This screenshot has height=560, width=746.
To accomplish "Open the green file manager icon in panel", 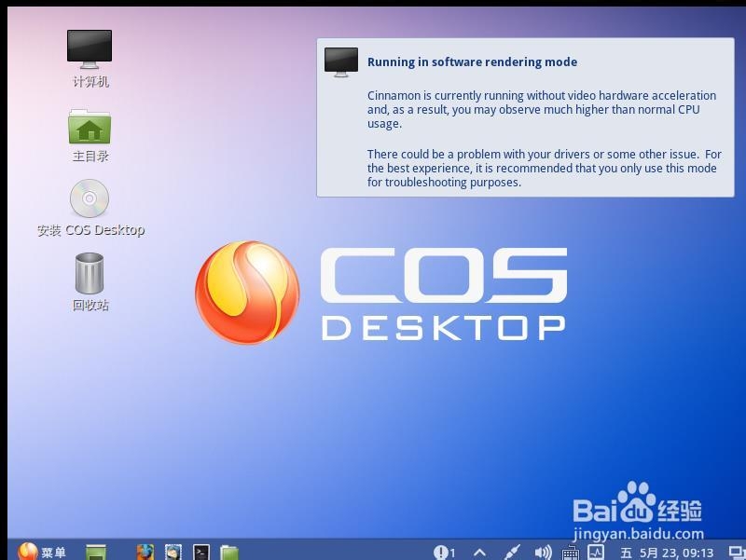I will click(x=229, y=553).
